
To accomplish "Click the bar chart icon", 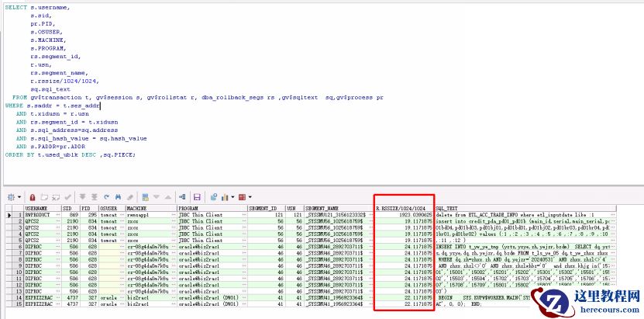I will click(225, 197).
